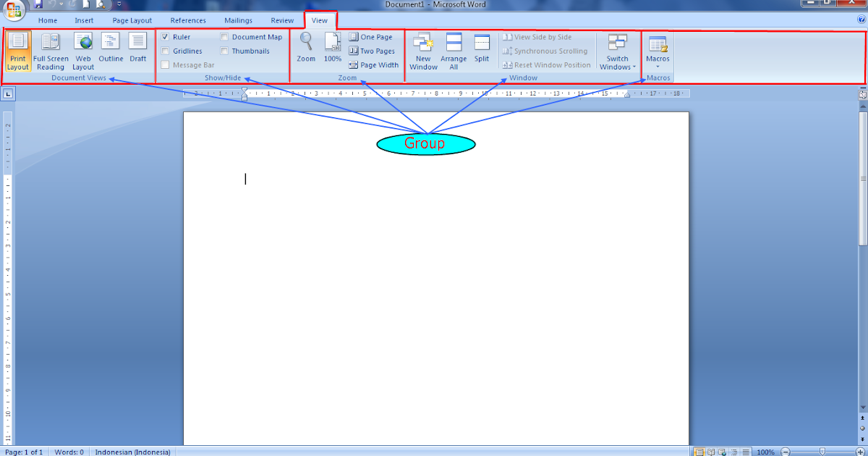Click Print Layout icon in status bar
Image resolution: width=868 pixels, height=456 pixels.
[x=699, y=452]
